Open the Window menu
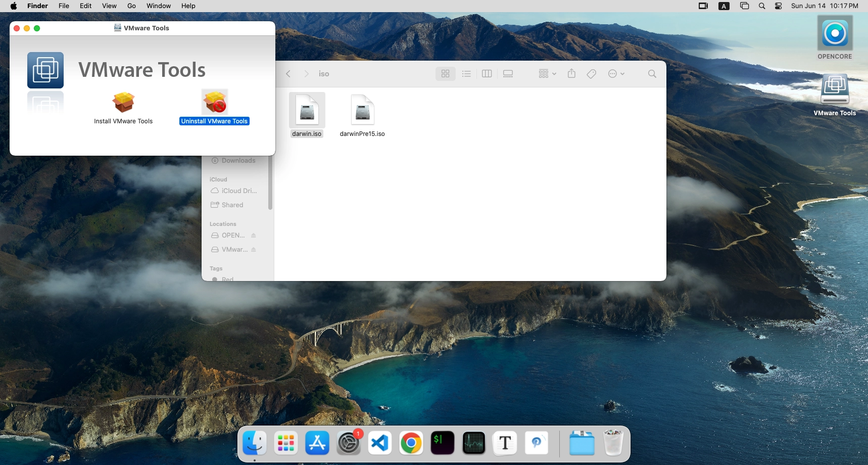 pyautogui.click(x=159, y=6)
